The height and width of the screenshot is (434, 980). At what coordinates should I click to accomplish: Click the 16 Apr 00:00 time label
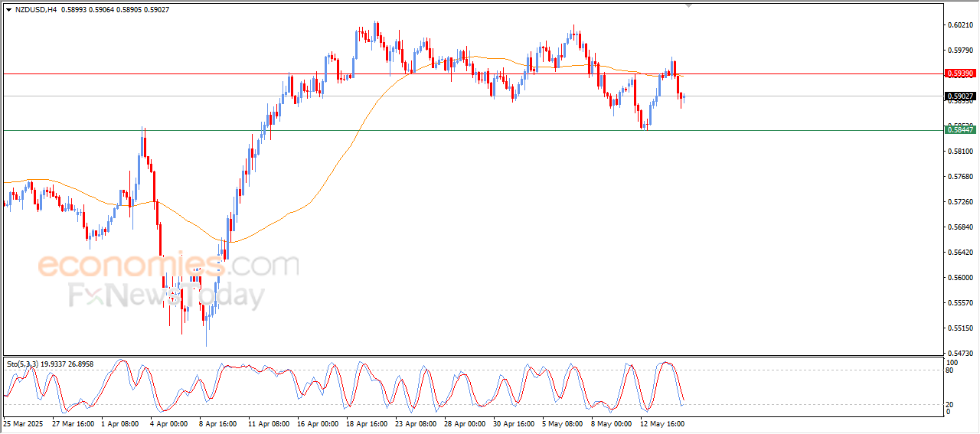point(317,423)
